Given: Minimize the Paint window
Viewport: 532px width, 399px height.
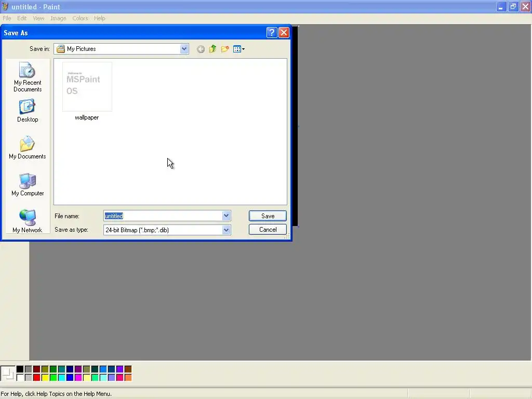Looking at the screenshot, I should point(501,6).
